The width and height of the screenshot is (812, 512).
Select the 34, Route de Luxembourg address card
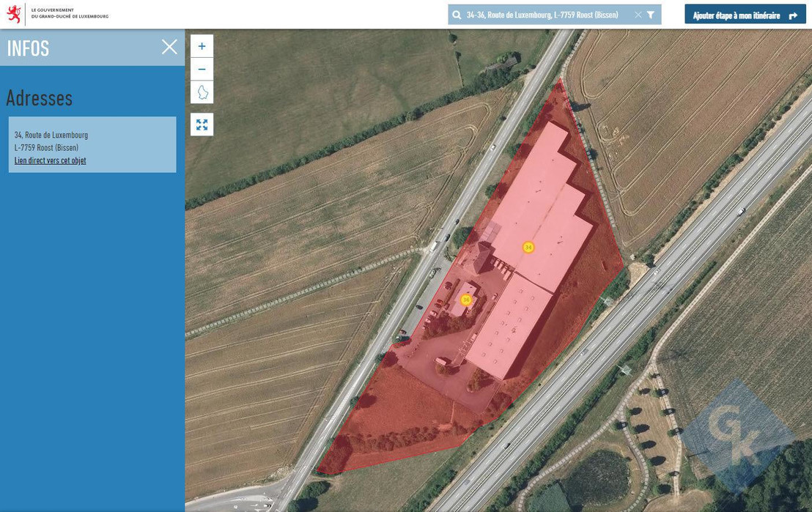(92, 141)
